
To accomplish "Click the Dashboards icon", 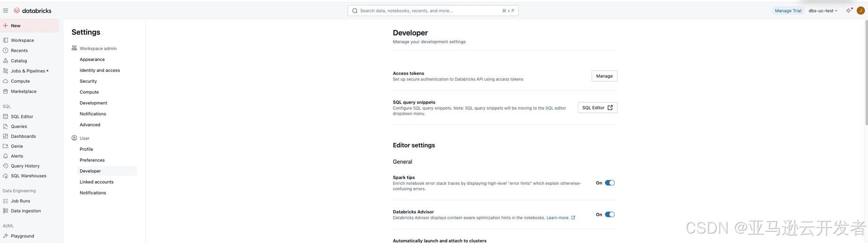I will [x=6, y=136].
